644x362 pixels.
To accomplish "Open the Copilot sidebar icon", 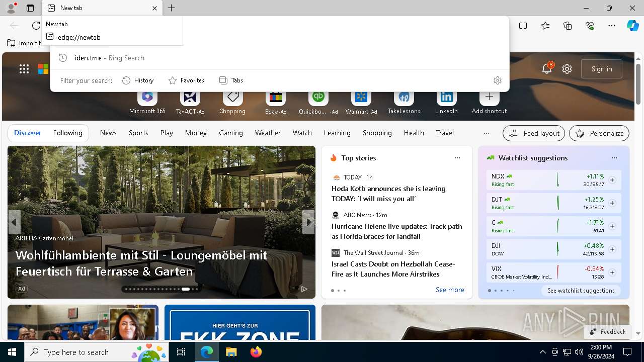I will tap(632, 26).
